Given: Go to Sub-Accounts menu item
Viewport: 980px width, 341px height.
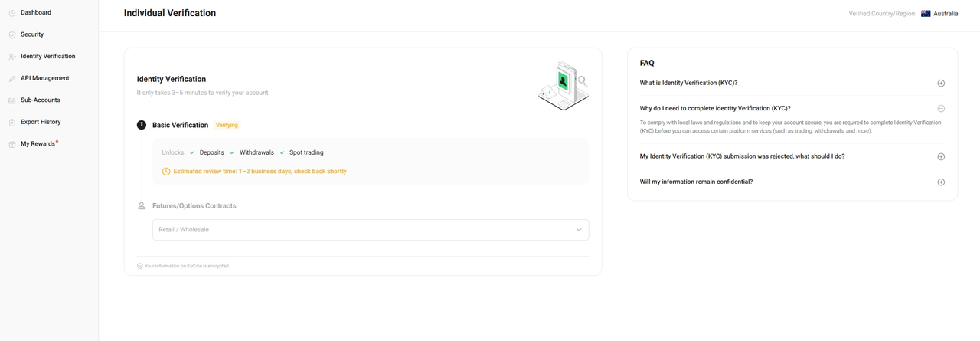Looking at the screenshot, I should [40, 100].
